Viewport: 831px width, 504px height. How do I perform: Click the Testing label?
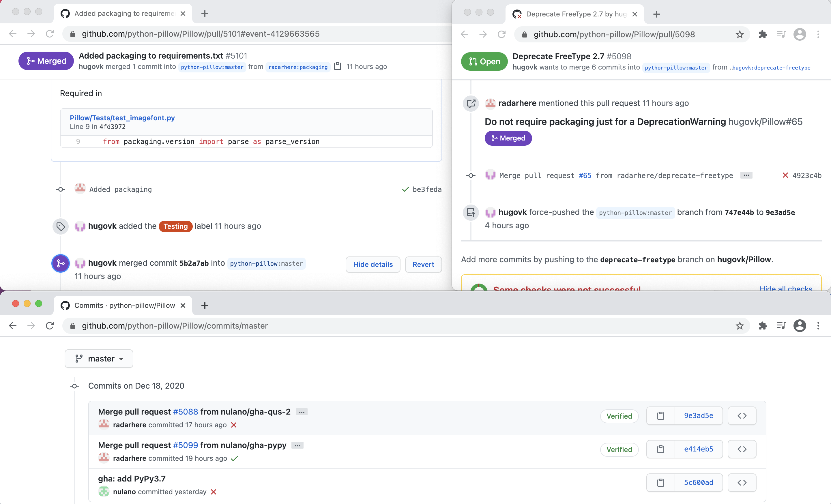pos(175,226)
